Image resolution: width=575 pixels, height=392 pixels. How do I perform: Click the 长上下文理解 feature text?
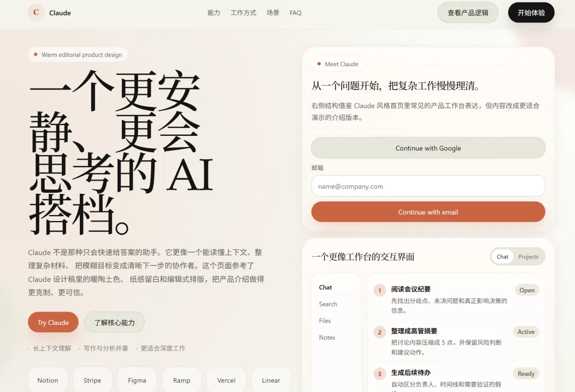click(52, 348)
